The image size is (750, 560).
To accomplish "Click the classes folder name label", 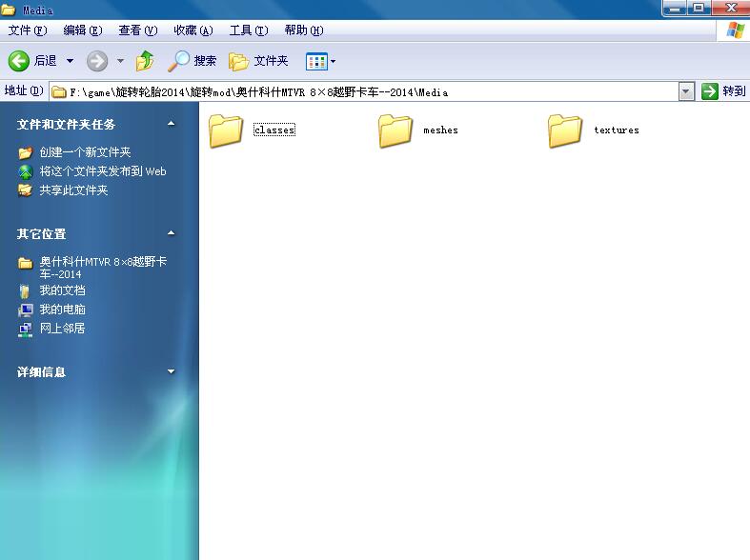I will (x=274, y=130).
